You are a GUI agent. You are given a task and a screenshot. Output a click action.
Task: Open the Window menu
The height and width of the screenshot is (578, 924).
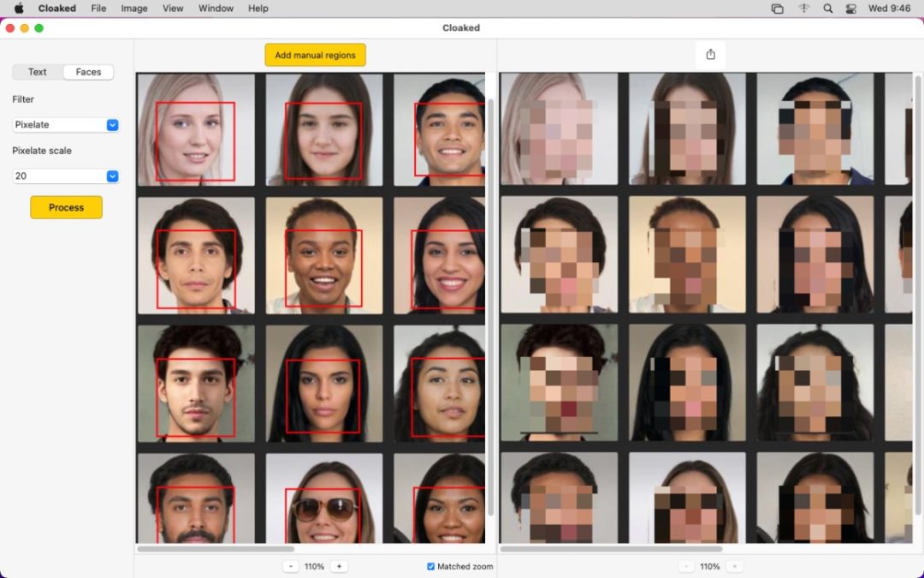(x=216, y=9)
